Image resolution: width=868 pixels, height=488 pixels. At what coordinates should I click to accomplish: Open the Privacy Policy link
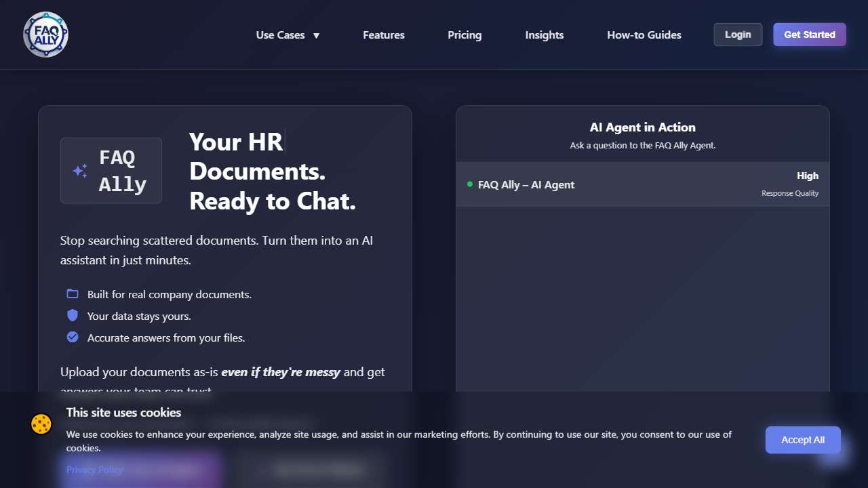(x=94, y=470)
